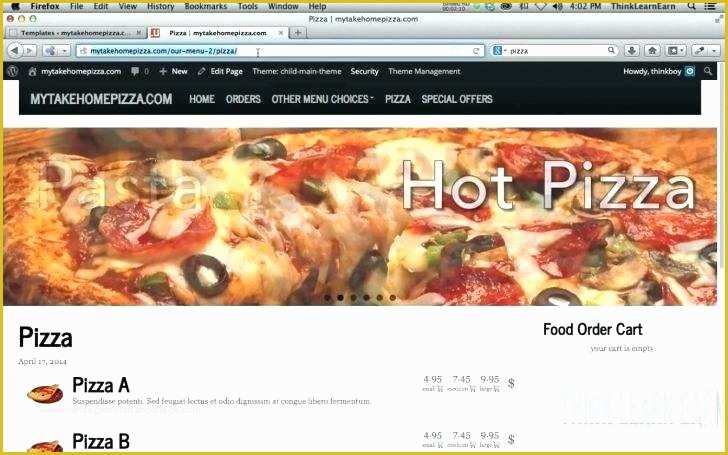
Task: Close the Pizza | mytakehomepizza.com tab
Action: pyautogui.click(x=280, y=33)
